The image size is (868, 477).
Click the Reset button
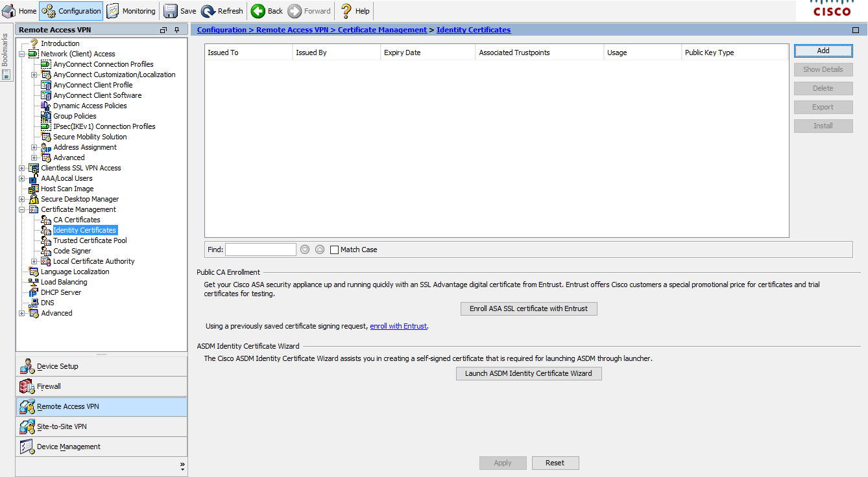(555, 463)
